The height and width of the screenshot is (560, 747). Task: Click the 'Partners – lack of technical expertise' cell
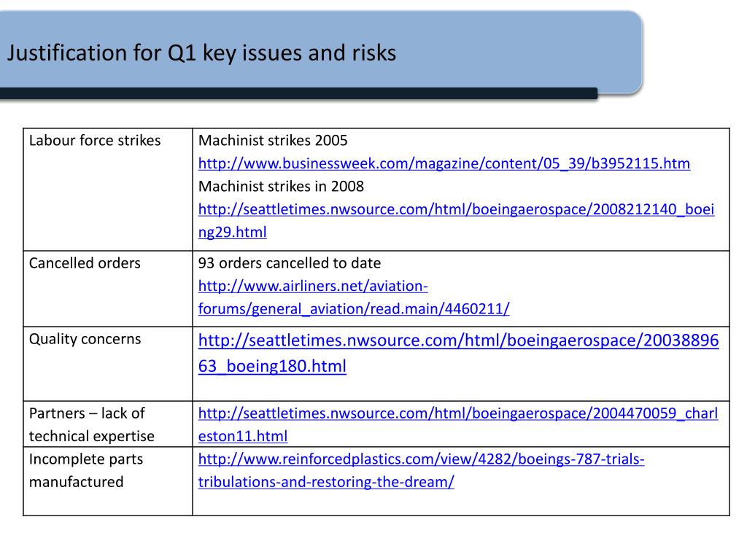tap(108, 424)
